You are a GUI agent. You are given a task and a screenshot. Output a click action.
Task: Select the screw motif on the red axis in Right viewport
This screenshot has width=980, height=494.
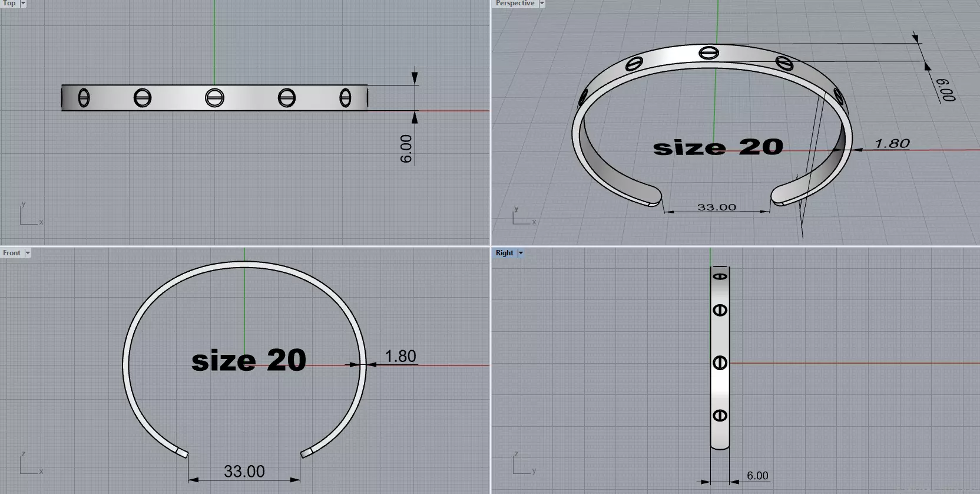pyautogui.click(x=720, y=363)
